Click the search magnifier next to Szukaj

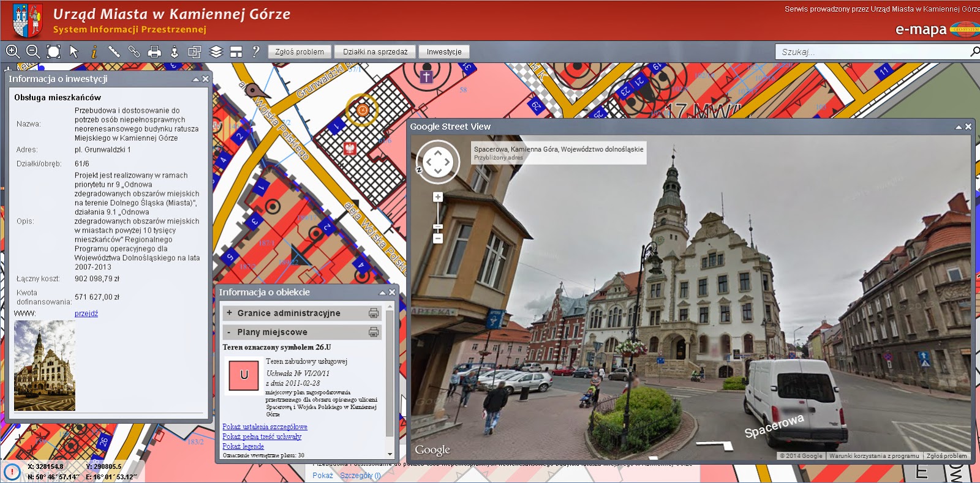tap(974, 52)
